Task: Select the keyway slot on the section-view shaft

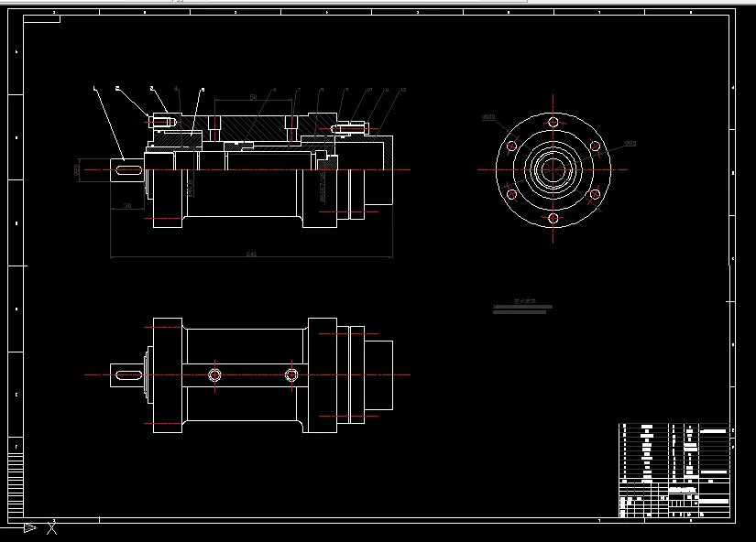Action: [129, 170]
